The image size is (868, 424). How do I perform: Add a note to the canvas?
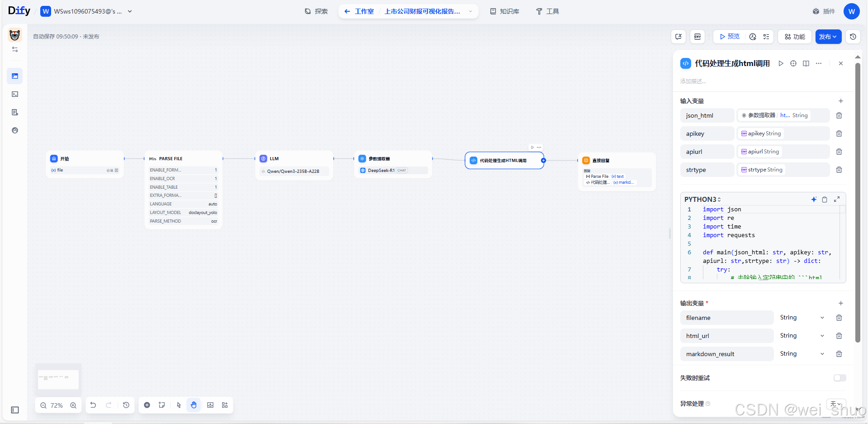pos(161,405)
